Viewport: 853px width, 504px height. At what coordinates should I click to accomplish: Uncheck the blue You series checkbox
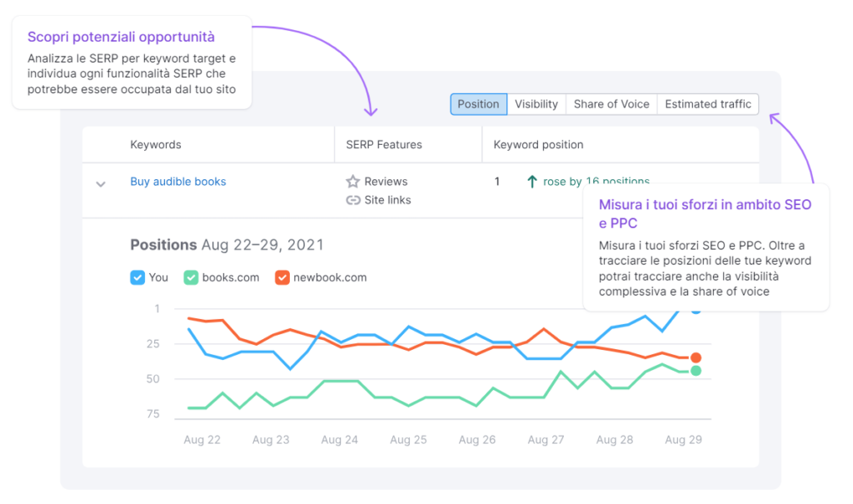[137, 277]
